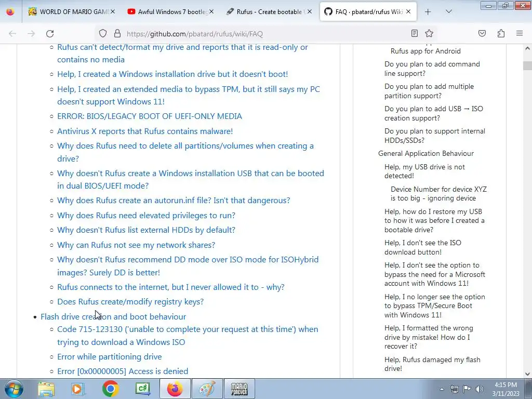The width and height of the screenshot is (532, 399).
Task: Open 'Code 715-123130' Windows ISO download link
Action: [x=188, y=336]
